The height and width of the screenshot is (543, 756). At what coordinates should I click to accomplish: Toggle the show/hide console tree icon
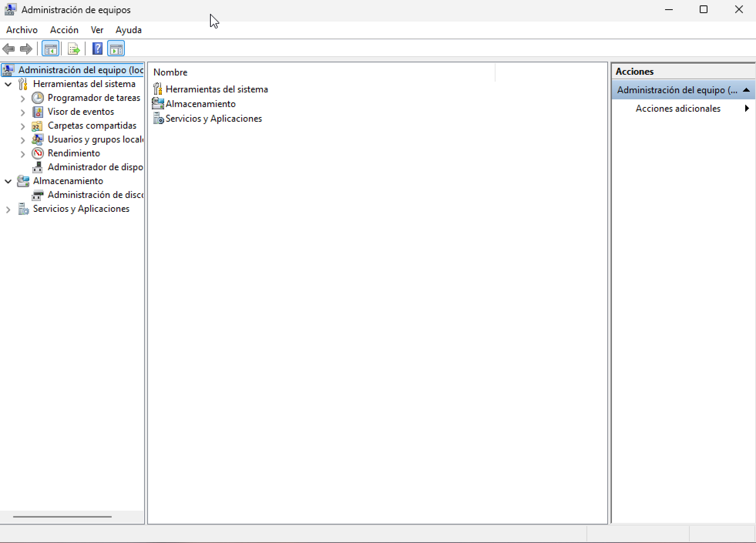click(x=50, y=49)
